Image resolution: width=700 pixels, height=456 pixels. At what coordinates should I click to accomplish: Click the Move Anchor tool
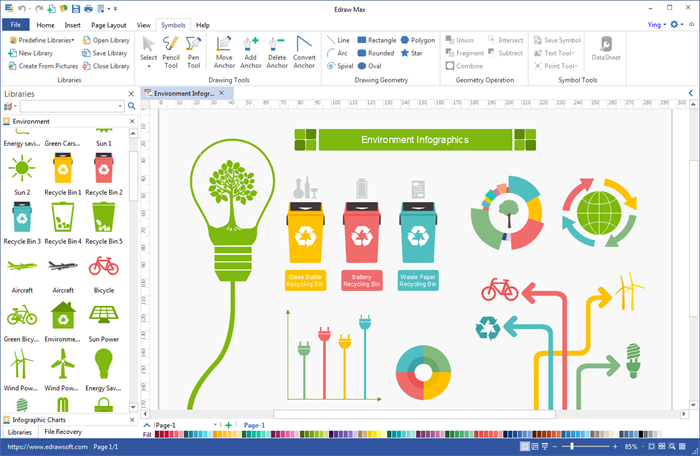click(x=224, y=50)
